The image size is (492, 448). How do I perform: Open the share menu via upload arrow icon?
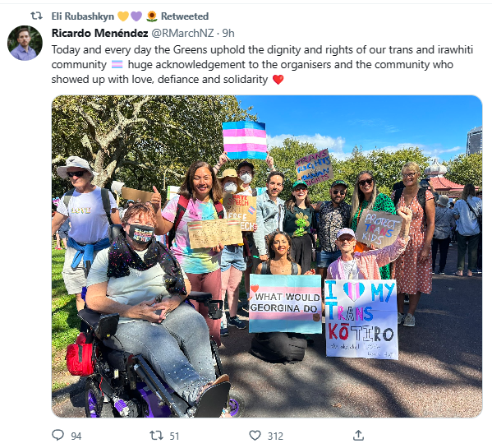tap(358, 435)
